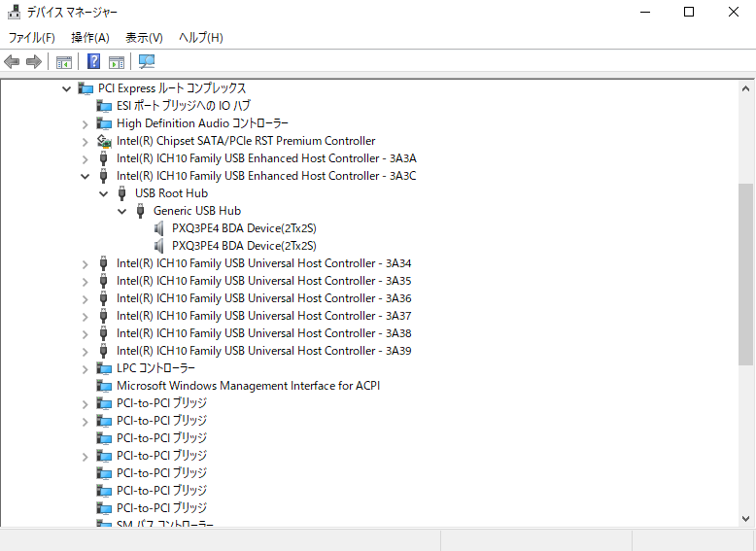Expand the Enhanced Host Controller 3A3A node
The height and width of the screenshot is (551, 756).
[x=86, y=159]
